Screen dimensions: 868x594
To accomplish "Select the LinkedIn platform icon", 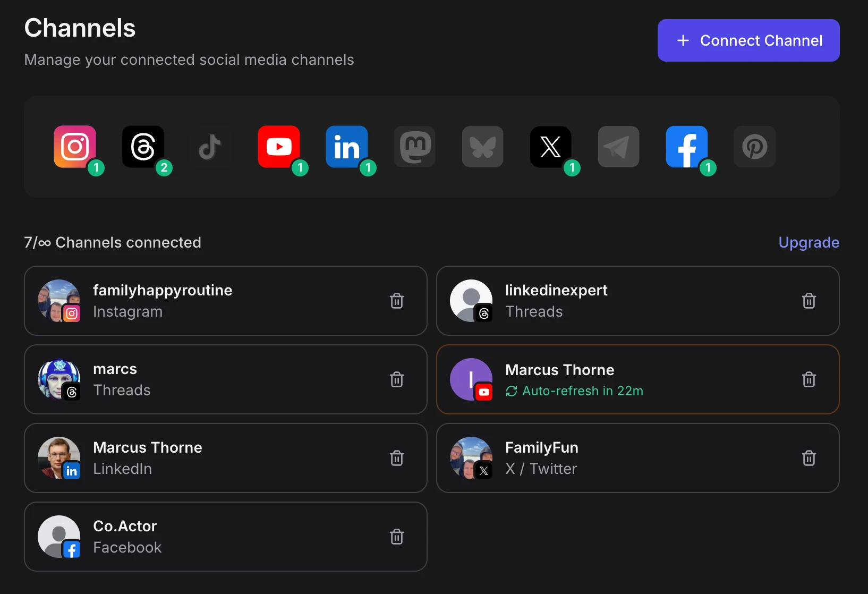I will [347, 147].
